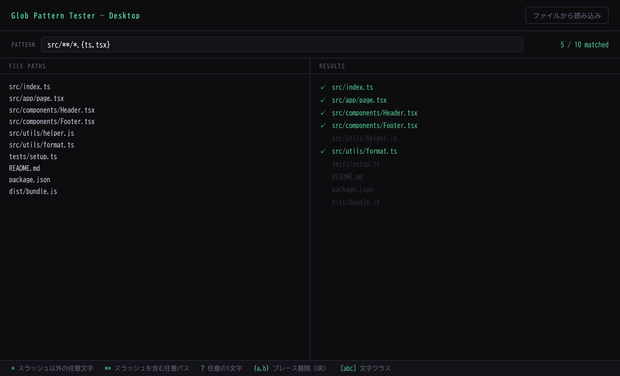Select the '5 / 10 matched' counter text

click(x=584, y=45)
